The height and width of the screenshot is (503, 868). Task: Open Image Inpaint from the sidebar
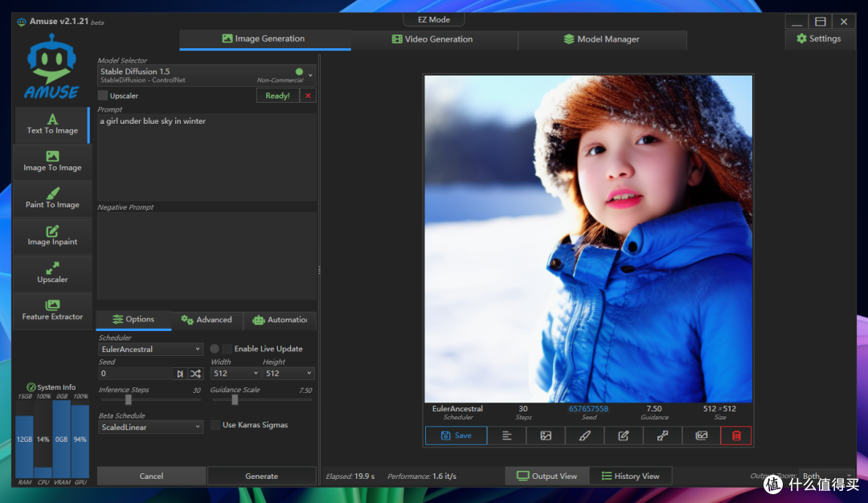tap(52, 235)
